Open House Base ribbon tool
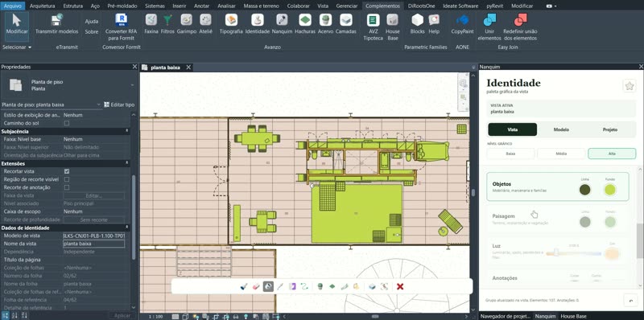This screenshot has width=644, height=320. click(x=392, y=27)
